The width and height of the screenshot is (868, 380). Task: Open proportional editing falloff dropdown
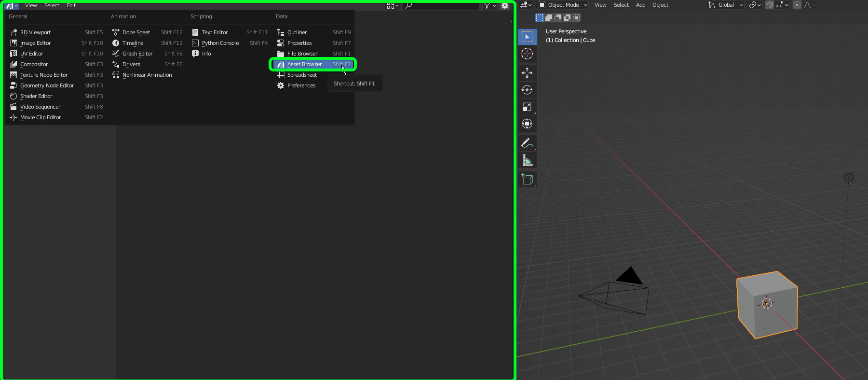(x=810, y=5)
